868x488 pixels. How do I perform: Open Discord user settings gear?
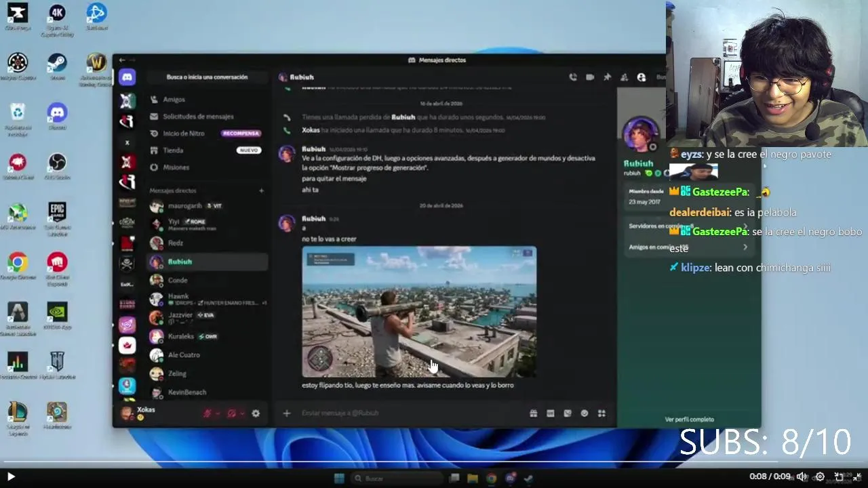tap(256, 413)
